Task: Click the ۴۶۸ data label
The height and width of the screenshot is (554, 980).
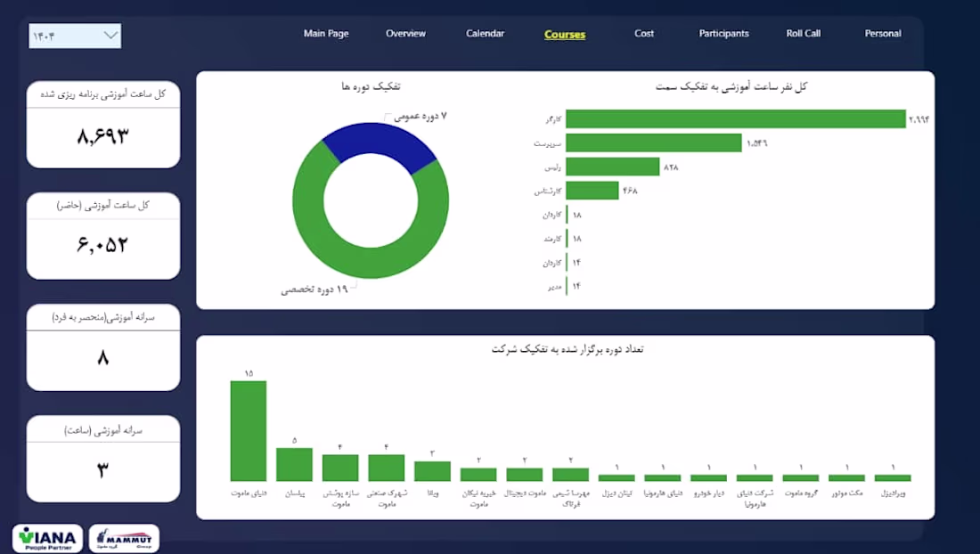Action: [x=630, y=191]
